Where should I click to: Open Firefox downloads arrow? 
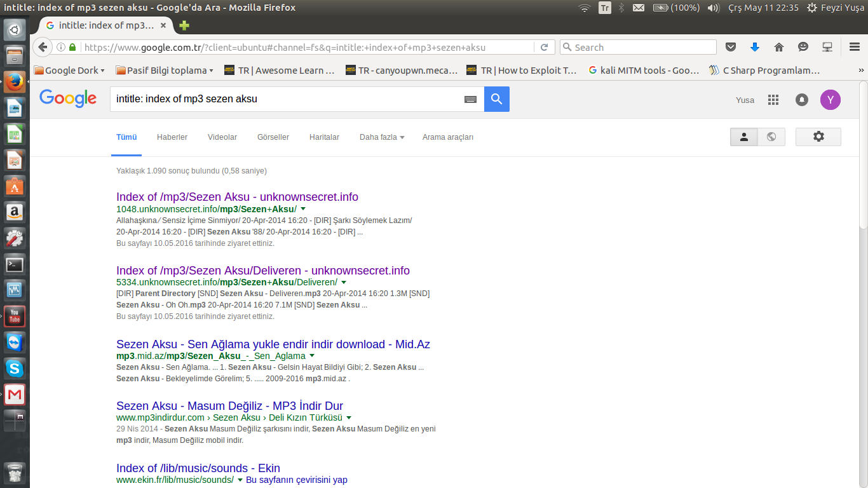(x=755, y=47)
